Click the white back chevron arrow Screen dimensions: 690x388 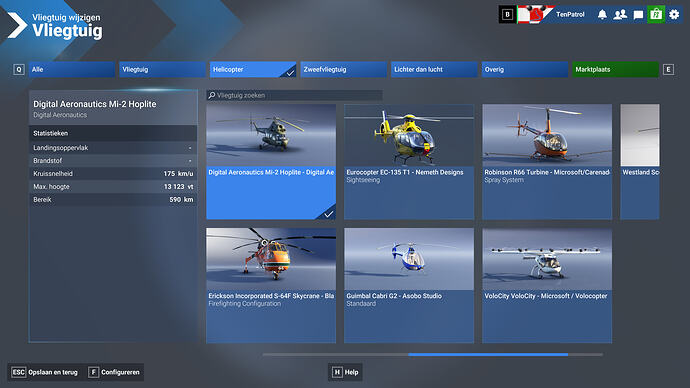tap(17, 25)
